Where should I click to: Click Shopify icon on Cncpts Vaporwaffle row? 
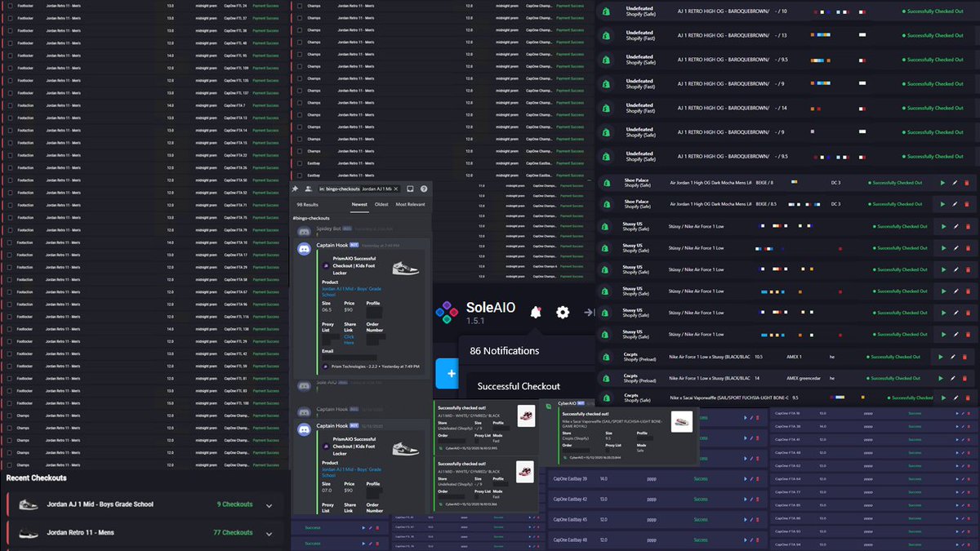click(607, 399)
